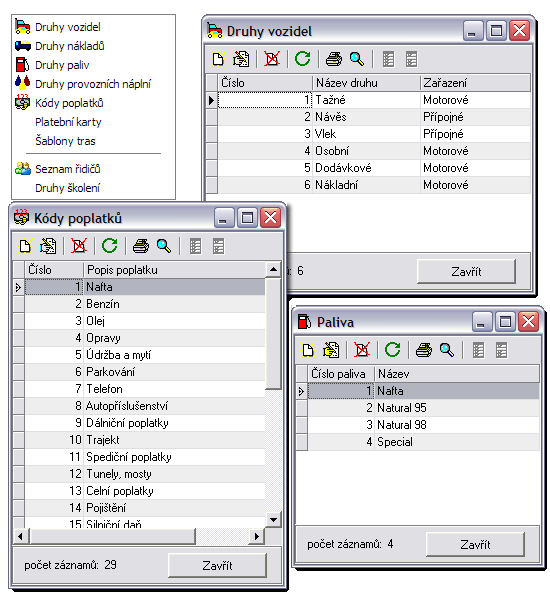550x600 pixels.
Task: Click Zavřít button in Paliva window
Action: [x=475, y=544]
